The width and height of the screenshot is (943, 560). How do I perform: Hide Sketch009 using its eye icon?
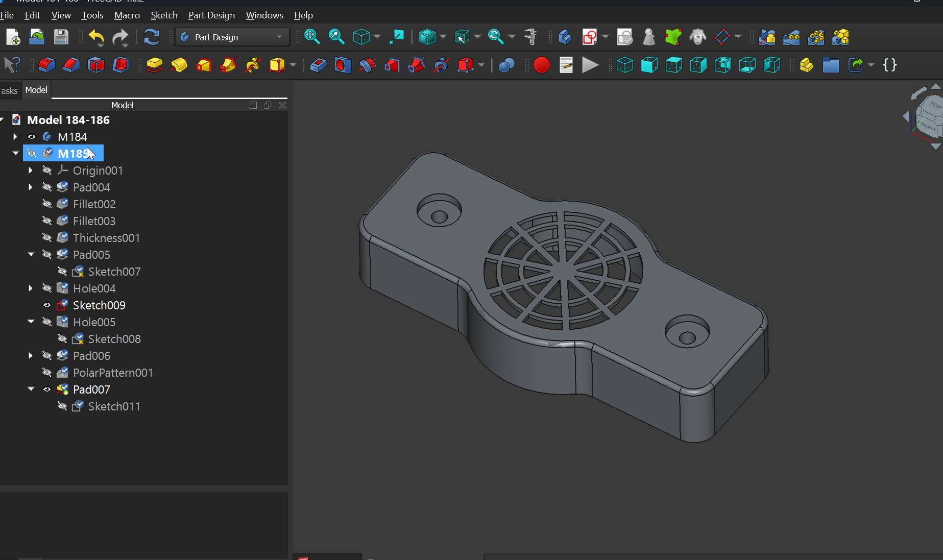click(x=47, y=305)
